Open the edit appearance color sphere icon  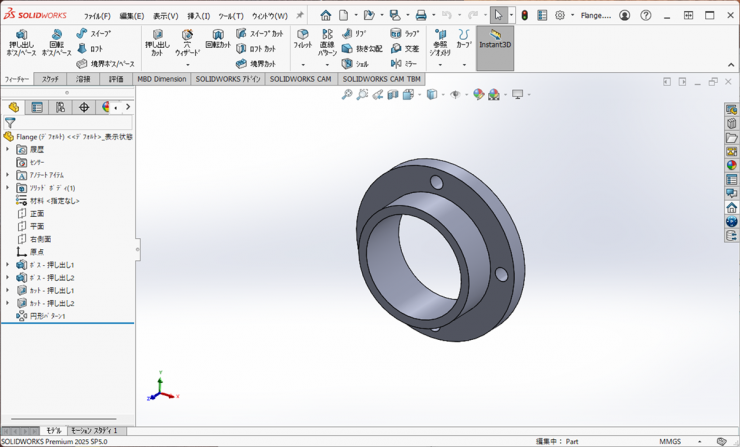478,94
